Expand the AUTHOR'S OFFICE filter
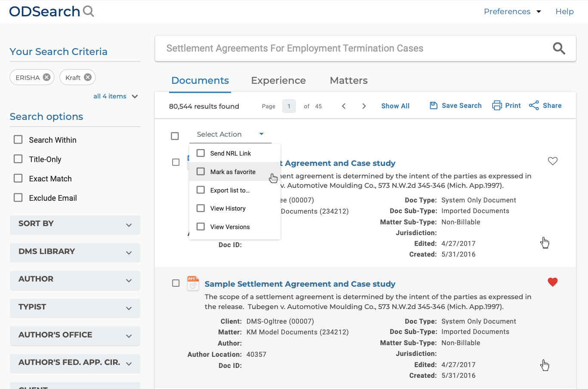 pyautogui.click(x=75, y=336)
